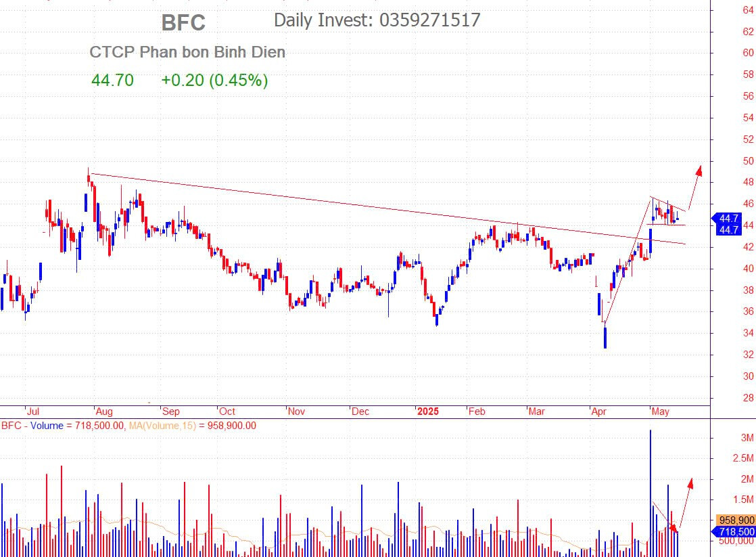Click the Feb time axis label
Image resolution: width=756 pixels, height=557 pixels.
tap(477, 411)
